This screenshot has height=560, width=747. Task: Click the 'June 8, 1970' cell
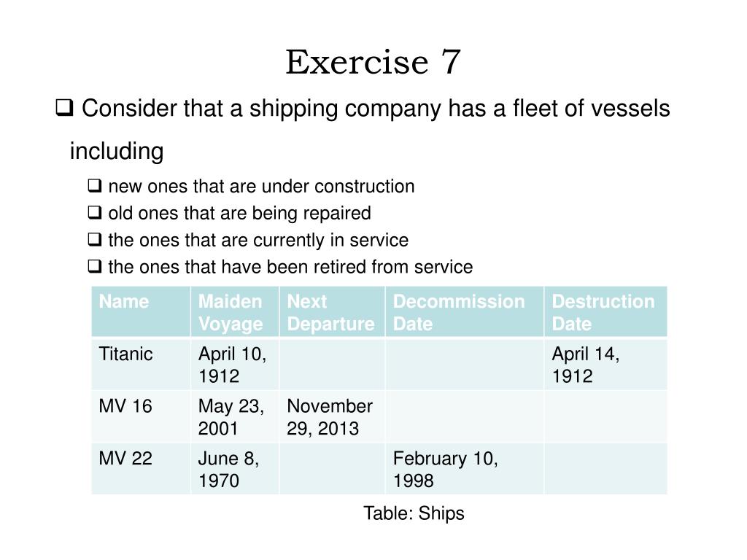[235, 469]
